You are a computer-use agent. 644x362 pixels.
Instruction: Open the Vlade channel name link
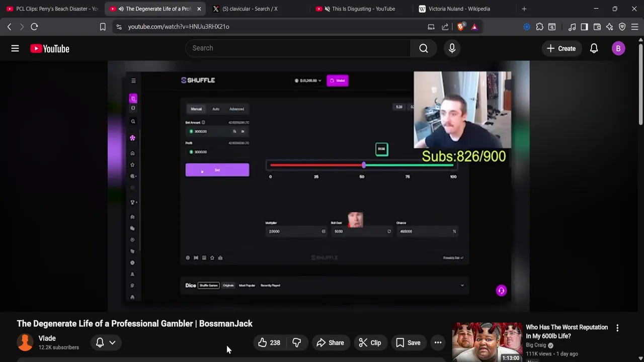pyautogui.click(x=47, y=338)
